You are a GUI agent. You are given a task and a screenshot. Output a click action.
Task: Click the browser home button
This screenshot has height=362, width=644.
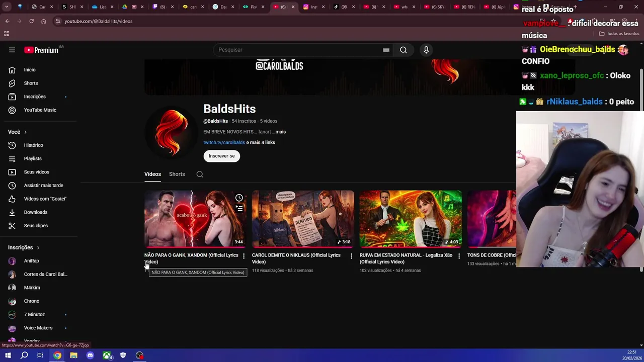(43, 21)
